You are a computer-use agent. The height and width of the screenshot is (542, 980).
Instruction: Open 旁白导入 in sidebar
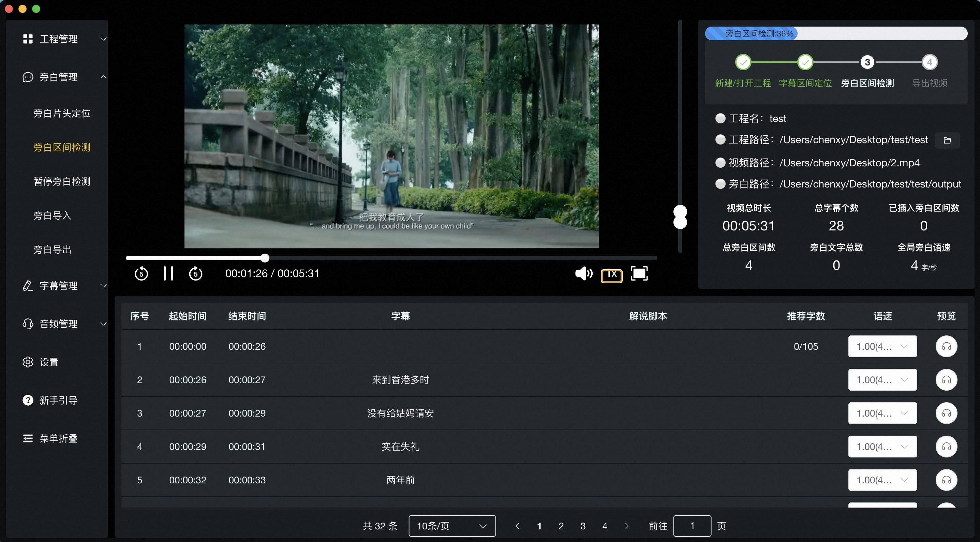point(53,216)
